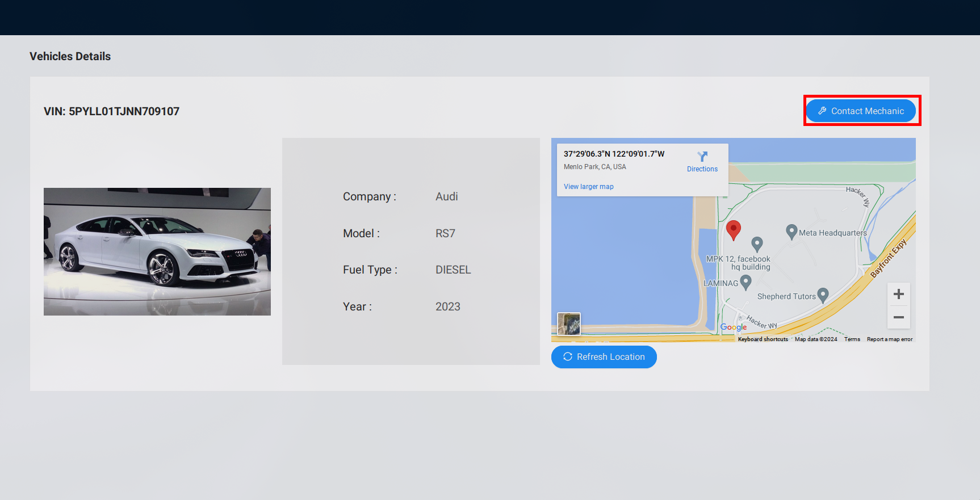Click the Google logo on the map
The width and height of the screenshot is (980, 500).
(x=734, y=327)
